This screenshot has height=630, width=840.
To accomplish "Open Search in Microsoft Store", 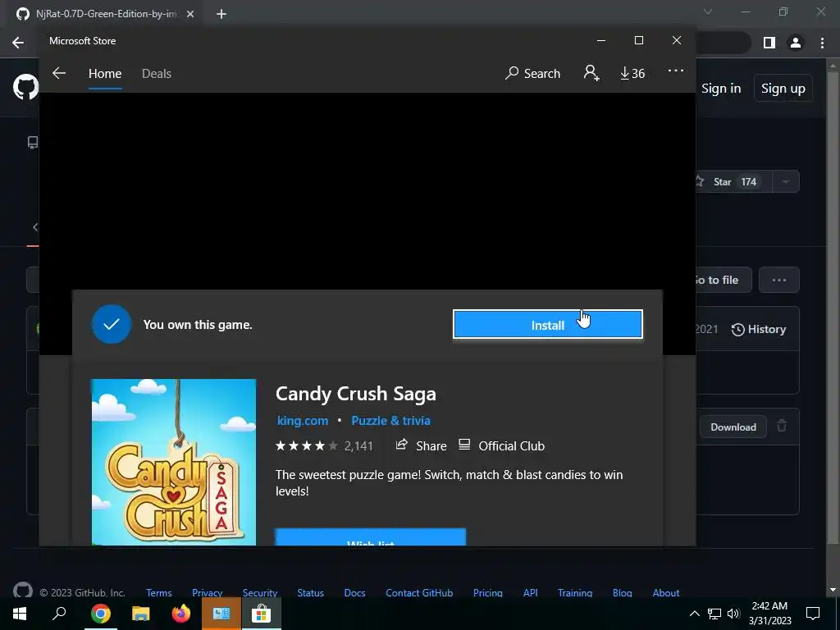I will (x=532, y=73).
